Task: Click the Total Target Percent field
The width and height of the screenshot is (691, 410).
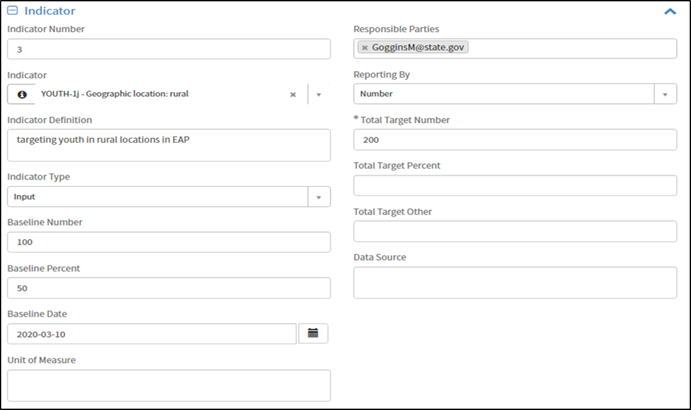Action: coord(515,185)
